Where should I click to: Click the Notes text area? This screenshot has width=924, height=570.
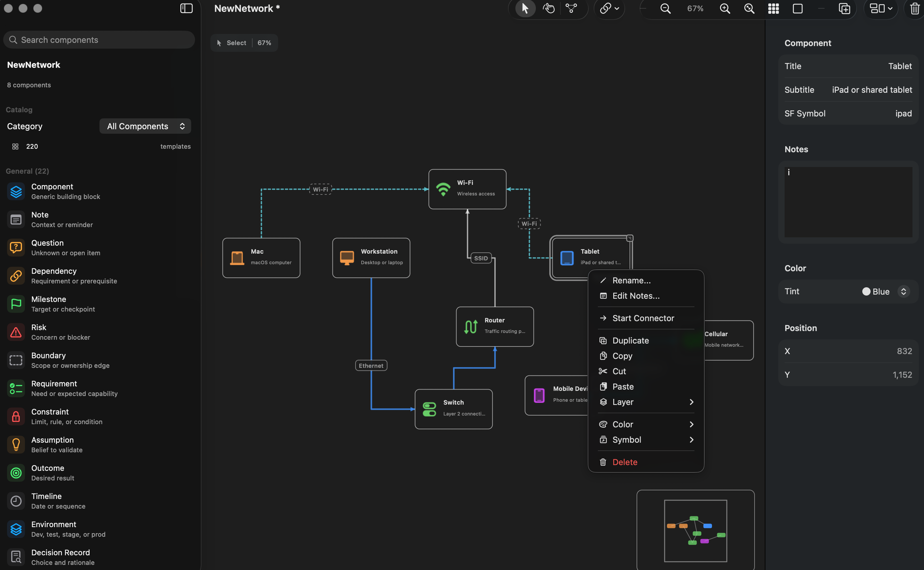[848, 202]
